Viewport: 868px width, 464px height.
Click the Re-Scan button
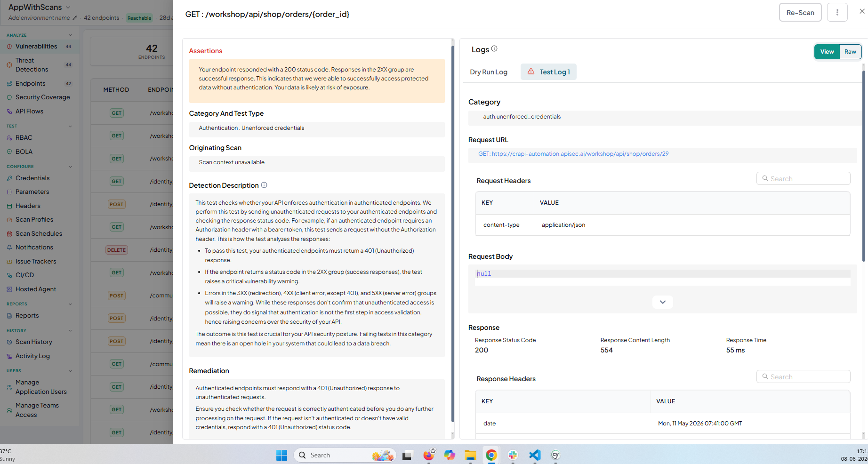(800, 12)
